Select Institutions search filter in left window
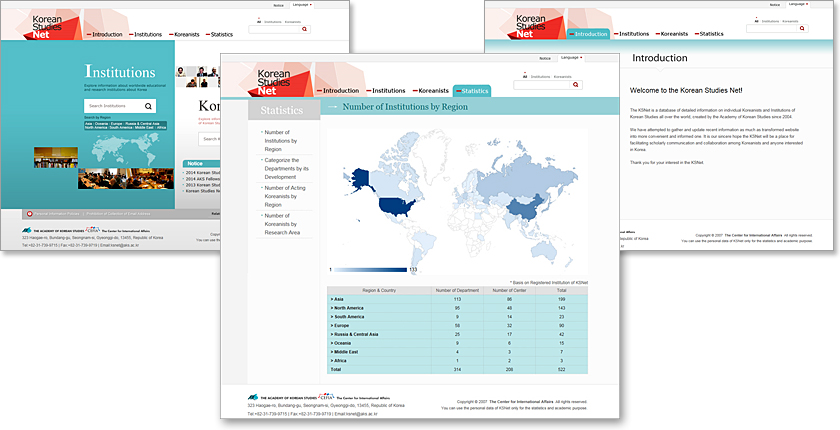Screen dimensions: 840x430 tap(273, 22)
